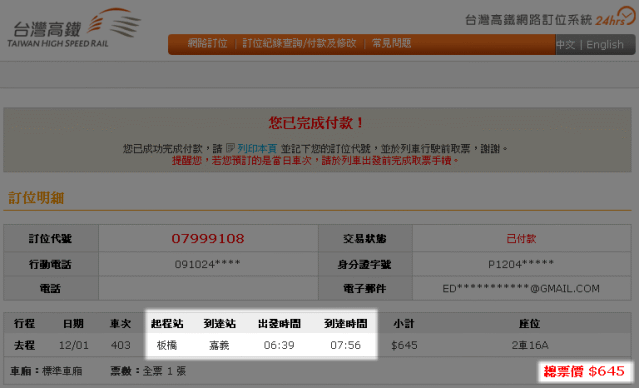
Task: Click the 總票價 $645 total price
Action: coord(584,371)
